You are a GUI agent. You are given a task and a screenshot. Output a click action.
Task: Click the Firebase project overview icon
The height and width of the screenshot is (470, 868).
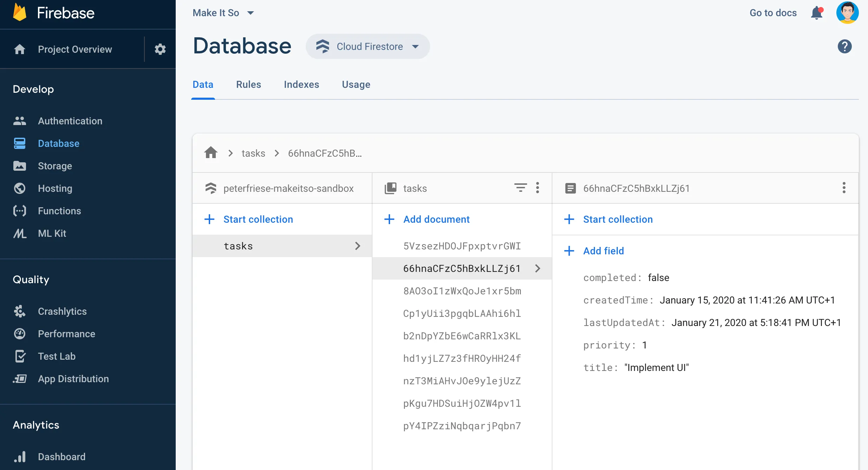[20, 49]
